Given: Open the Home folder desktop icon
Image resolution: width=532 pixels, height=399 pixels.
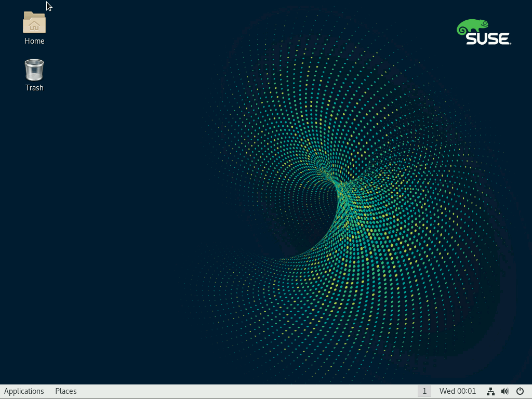Looking at the screenshot, I should (x=34, y=23).
